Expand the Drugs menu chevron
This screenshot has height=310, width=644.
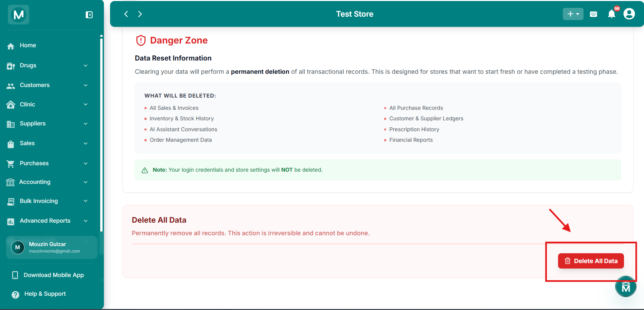pos(86,66)
